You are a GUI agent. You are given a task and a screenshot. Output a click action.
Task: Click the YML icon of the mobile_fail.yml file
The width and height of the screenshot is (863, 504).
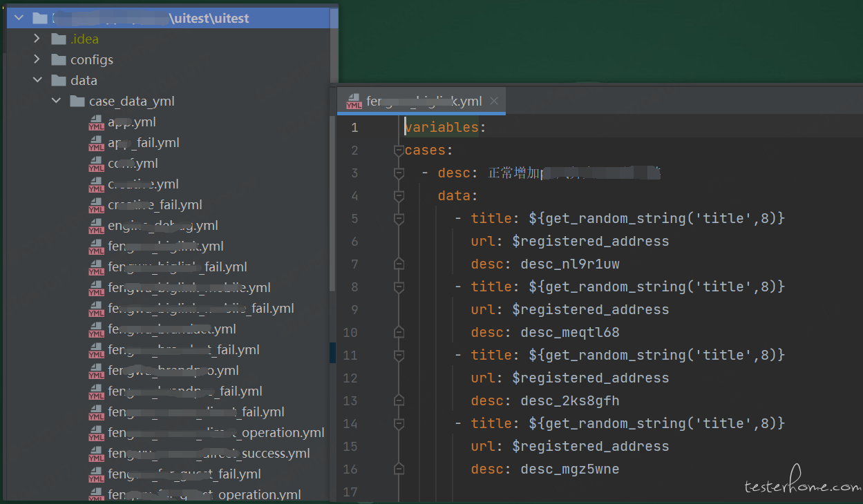[x=96, y=309]
